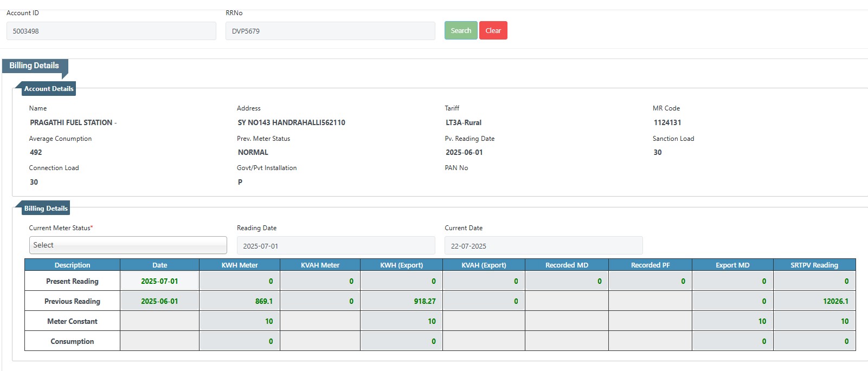The height and width of the screenshot is (371, 868).
Task: Click Average Consumption value 492
Action: tap(36, 152)
